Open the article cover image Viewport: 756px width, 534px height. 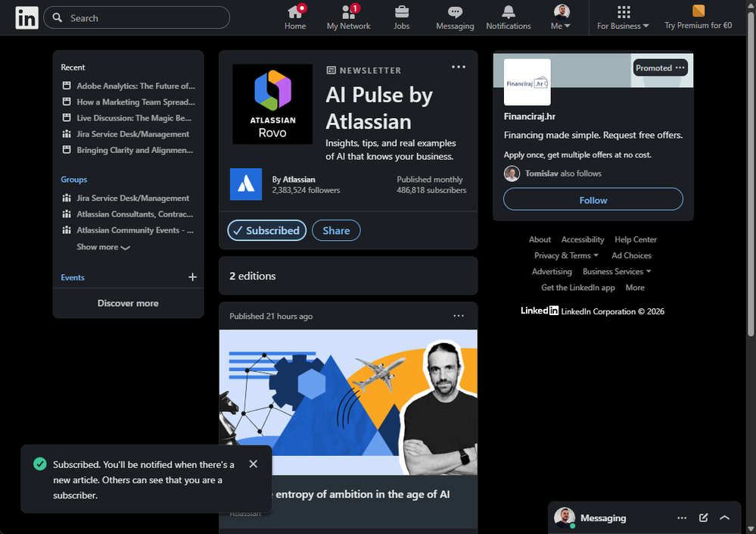(x=348, y=402)
